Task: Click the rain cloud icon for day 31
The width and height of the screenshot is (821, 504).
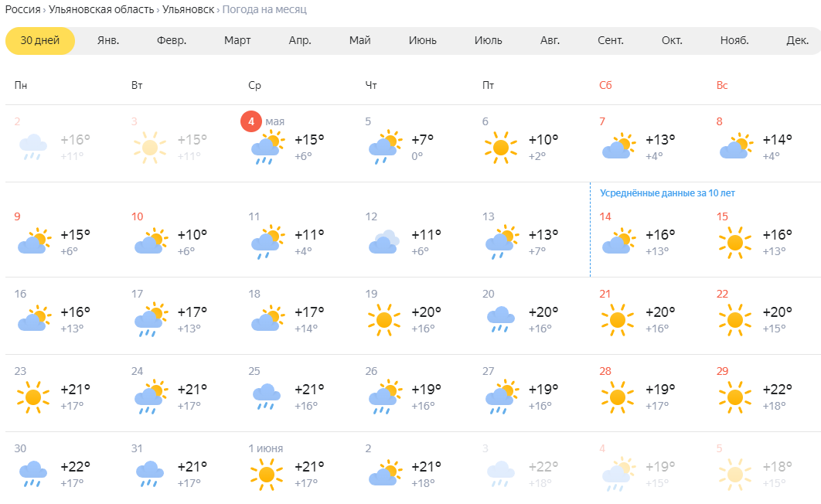Action: (x=150, y=474)
